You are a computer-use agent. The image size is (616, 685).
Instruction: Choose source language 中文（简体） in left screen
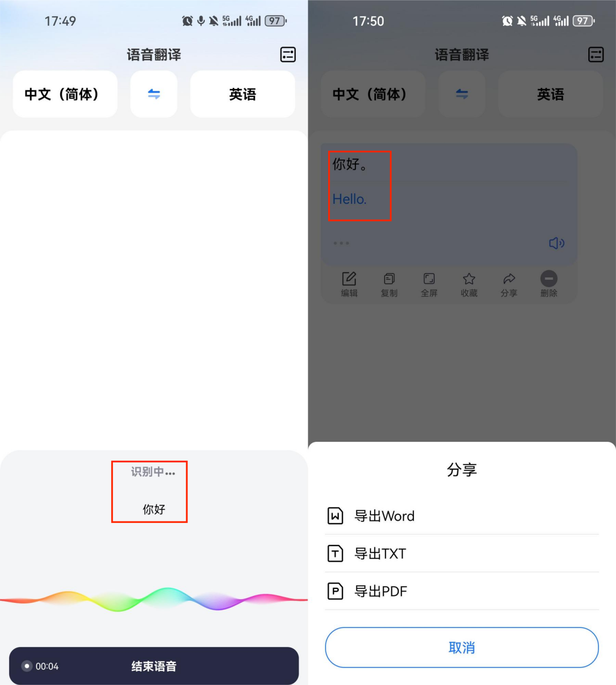pyautogui.click(x=65, y=94)
